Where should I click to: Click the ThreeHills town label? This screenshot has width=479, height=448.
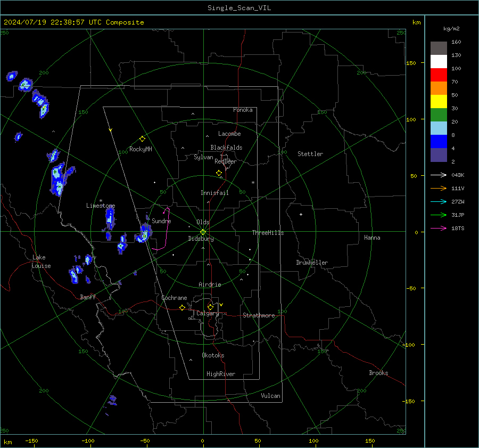coord(268,233)
